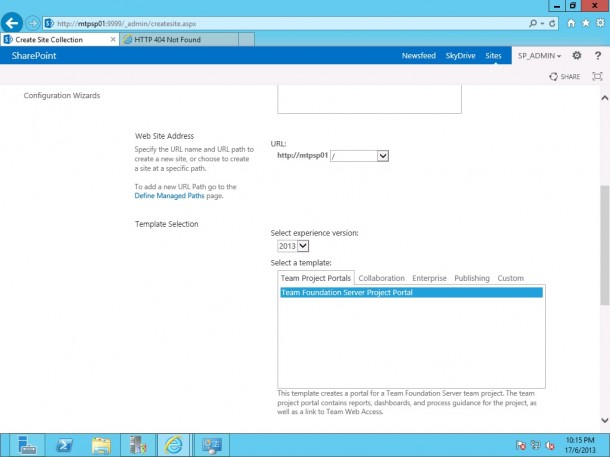Expand the SP_ADMIN user menu

[539, 56]
